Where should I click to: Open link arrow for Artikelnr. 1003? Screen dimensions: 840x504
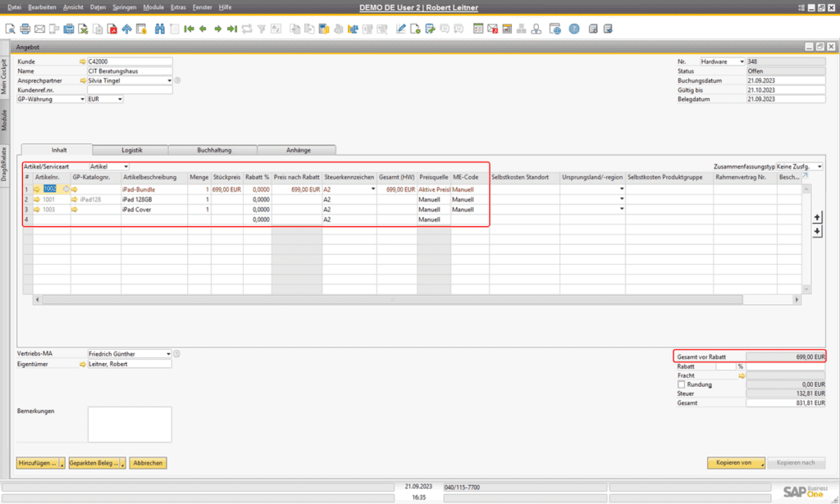(x=37, y=210)
